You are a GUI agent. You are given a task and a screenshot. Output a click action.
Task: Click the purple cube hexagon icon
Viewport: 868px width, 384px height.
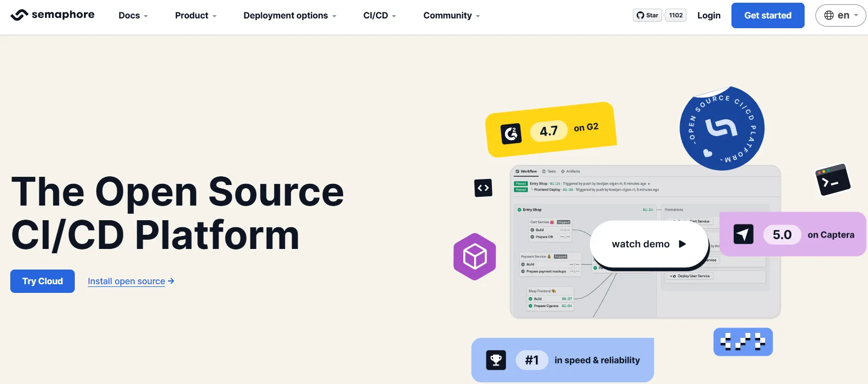[x=475, y=257]
